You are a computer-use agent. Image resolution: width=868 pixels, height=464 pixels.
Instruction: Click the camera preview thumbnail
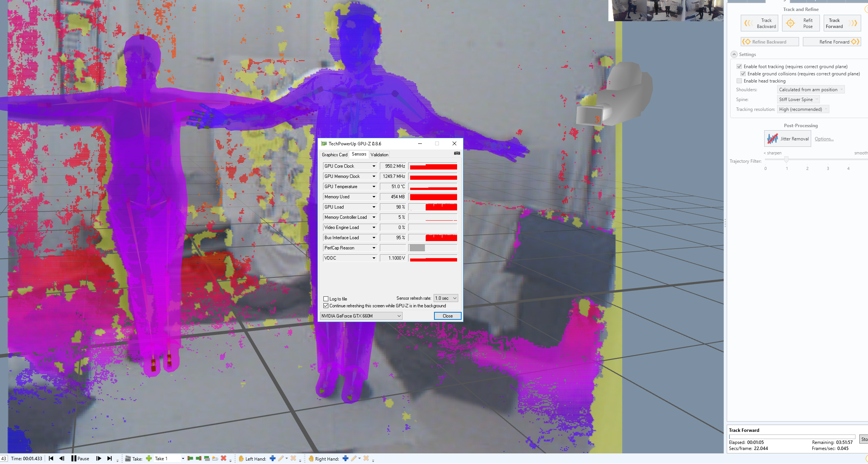(x=666, y=10)
